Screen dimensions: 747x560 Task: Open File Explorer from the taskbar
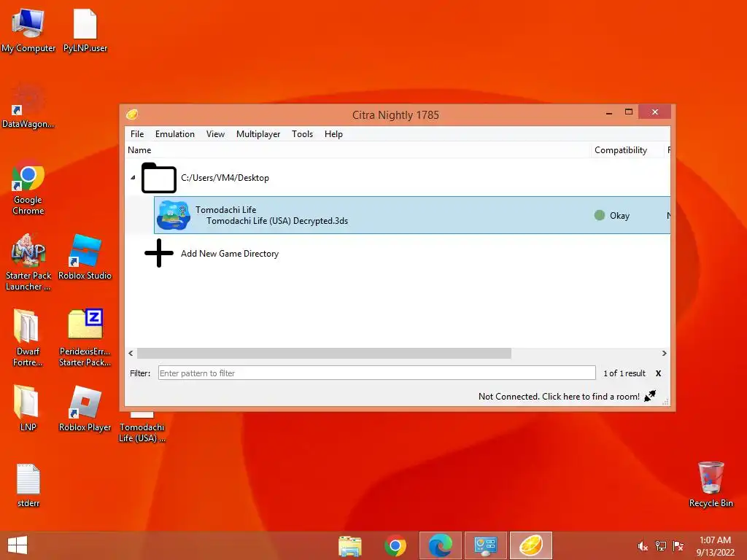click(x=349, y=545)
